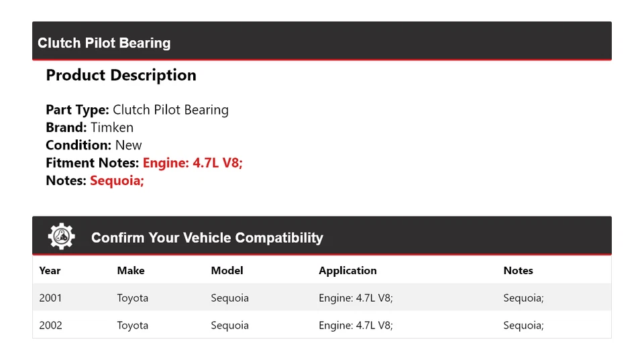Image resolution: width=644 pixels, height=360 pixels.
Task: Click the Application column header
Action: click(x=347, y=271)
